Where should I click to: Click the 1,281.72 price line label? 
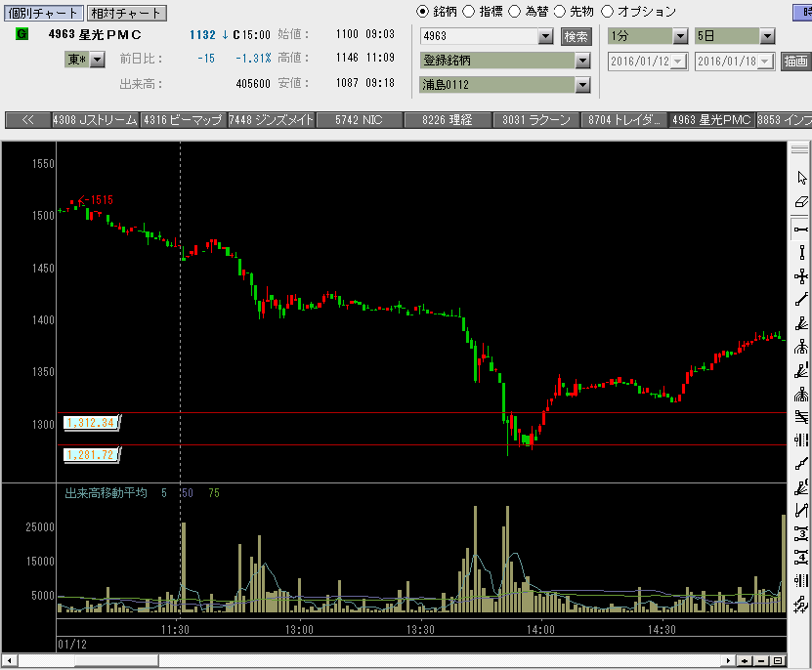[x=91, y=455]
